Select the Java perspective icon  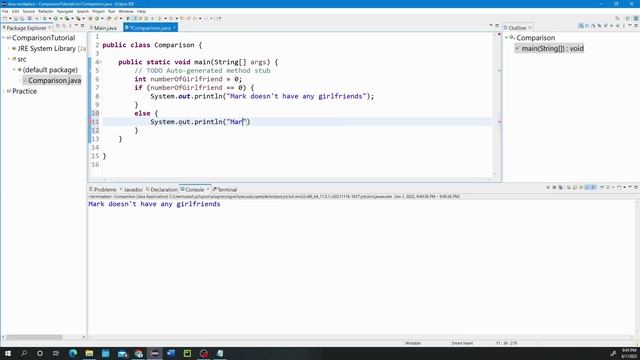pyautogui.click(x=636, y=18)
